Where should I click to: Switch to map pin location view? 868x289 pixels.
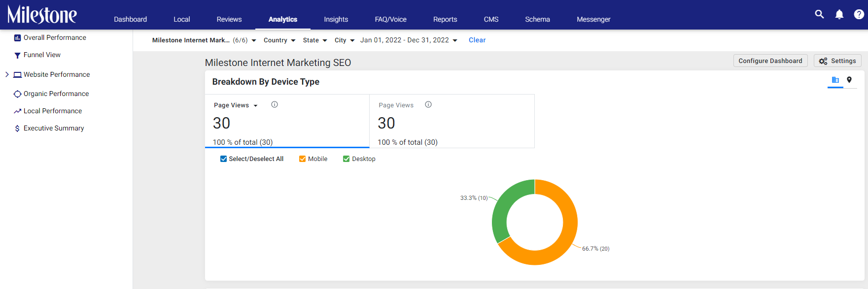pos(849,80)
